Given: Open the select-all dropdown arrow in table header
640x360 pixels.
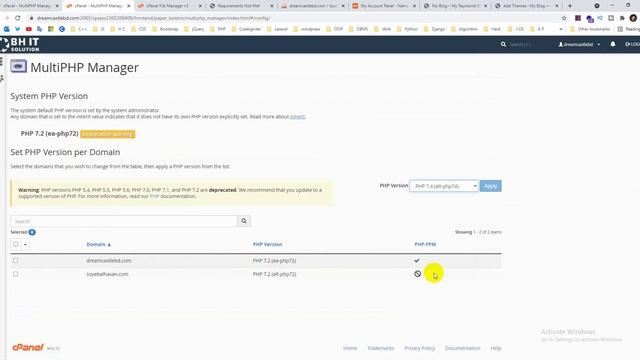Looking at the screenshot, I should pos(25,244).
